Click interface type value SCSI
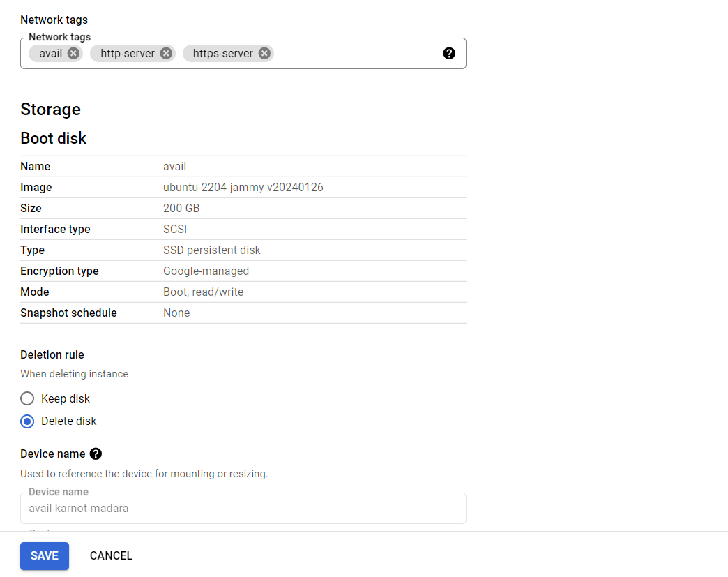The height and width of the screenshot is (577, 728). point(175,229)
